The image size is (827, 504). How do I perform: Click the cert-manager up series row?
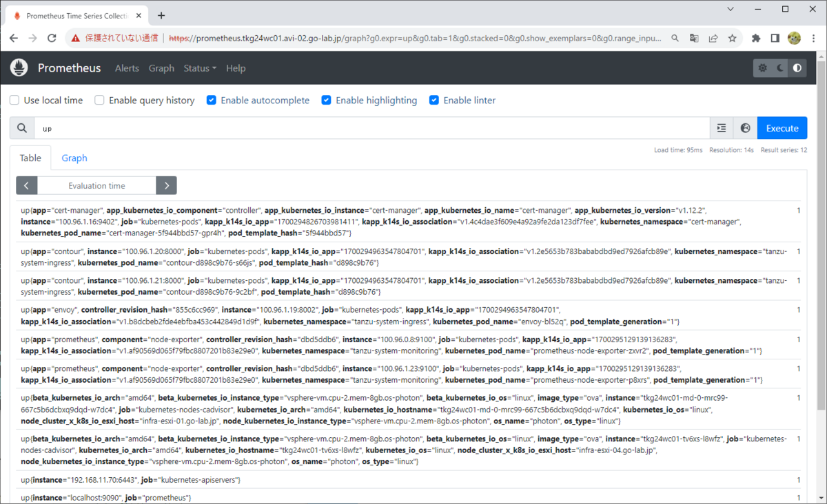(410, 222)
